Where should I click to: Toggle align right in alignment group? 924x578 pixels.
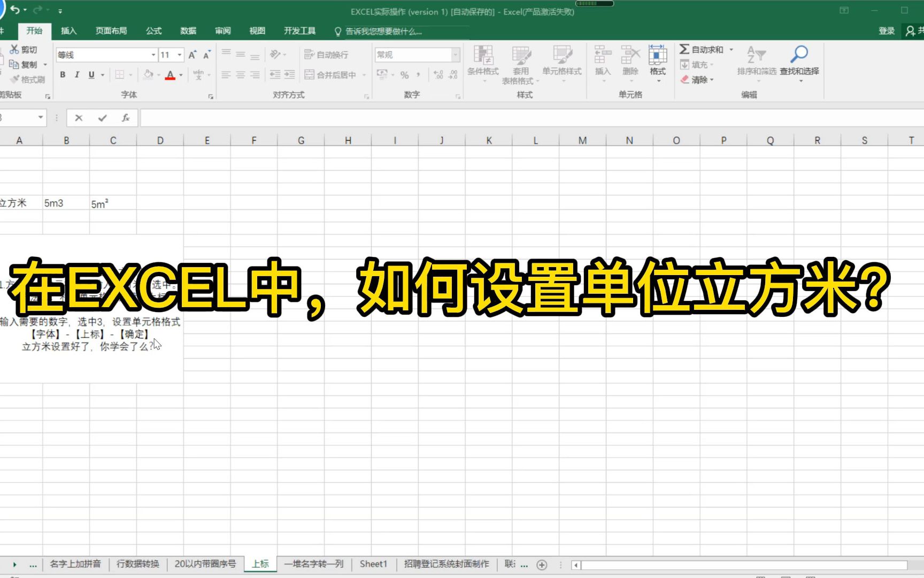click(x=255, y=75)
